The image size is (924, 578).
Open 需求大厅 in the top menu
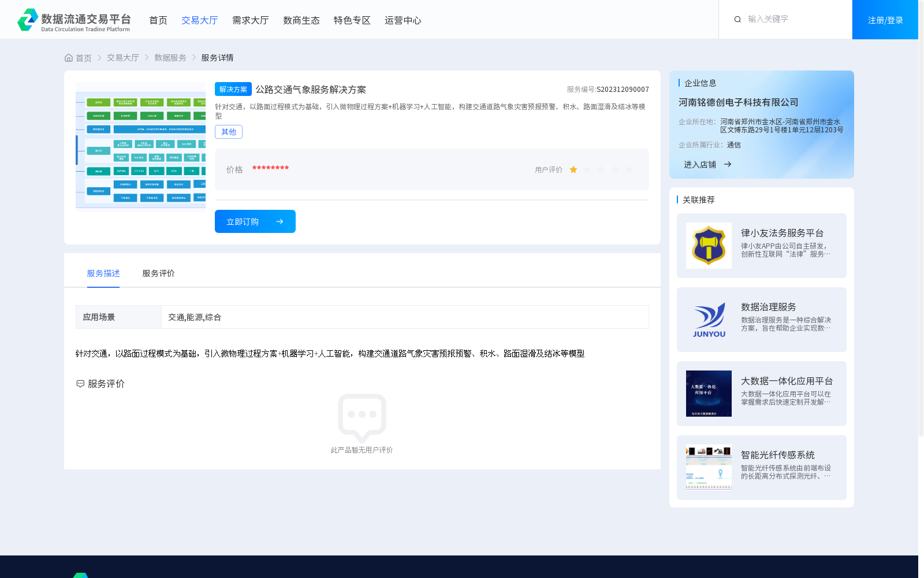(x=251, y=20)
